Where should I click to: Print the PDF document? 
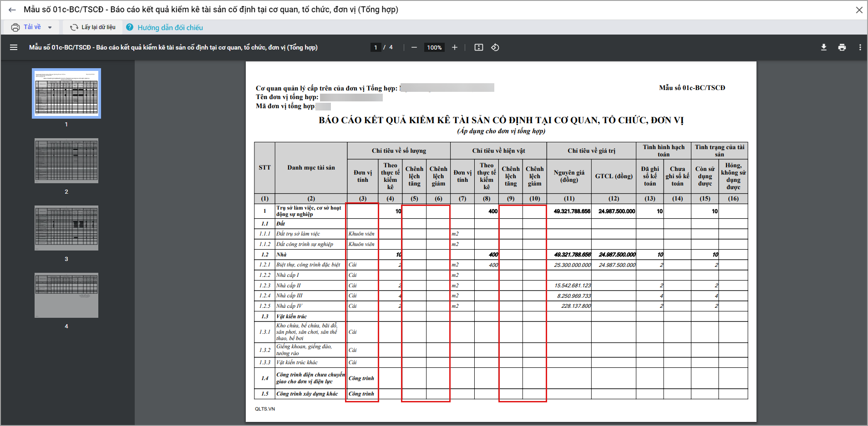(842, 47)
